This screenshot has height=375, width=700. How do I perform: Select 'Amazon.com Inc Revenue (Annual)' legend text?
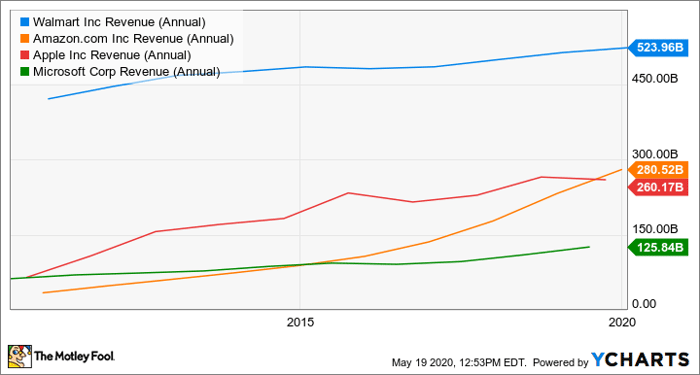133,39
